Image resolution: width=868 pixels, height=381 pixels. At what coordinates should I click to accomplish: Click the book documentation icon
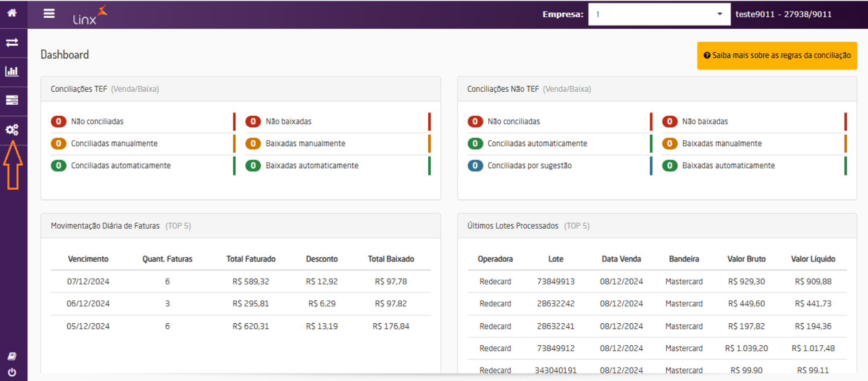pos(12,356)
